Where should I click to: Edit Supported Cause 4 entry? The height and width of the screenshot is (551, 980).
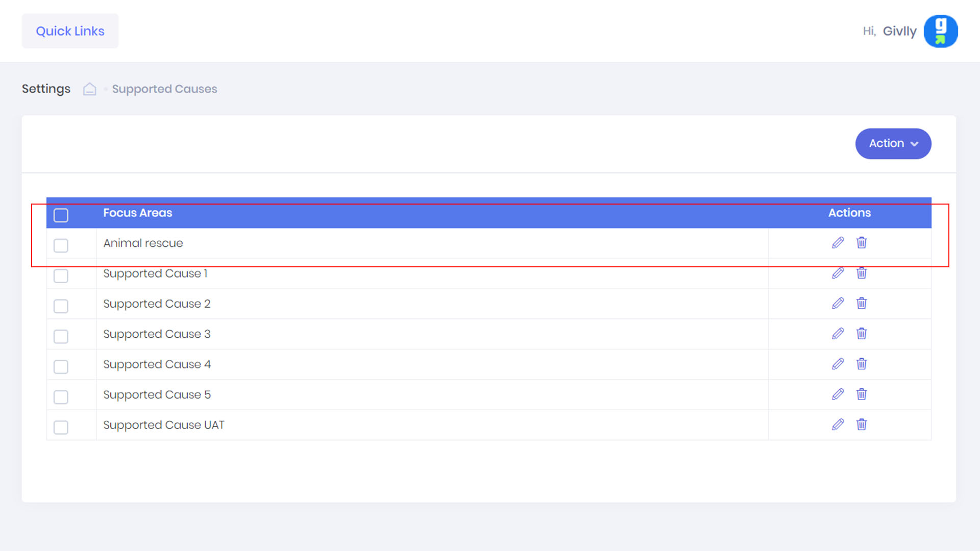(838, 364)
